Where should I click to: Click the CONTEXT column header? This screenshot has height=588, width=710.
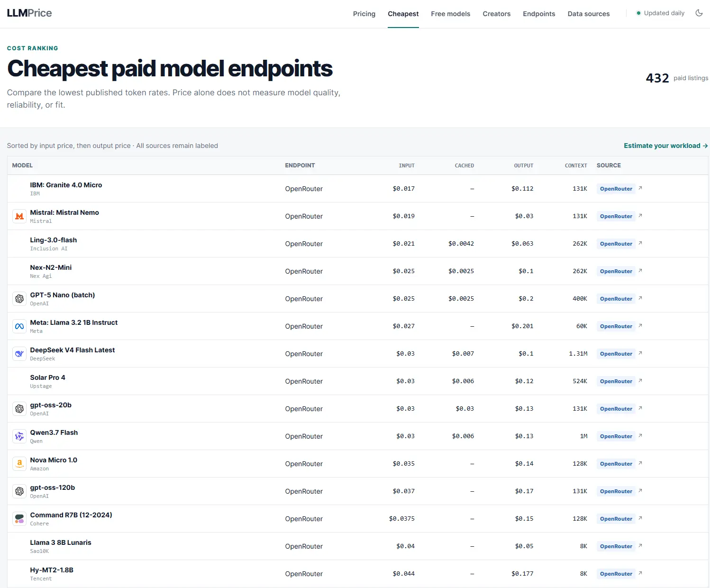tap(576, 165)
